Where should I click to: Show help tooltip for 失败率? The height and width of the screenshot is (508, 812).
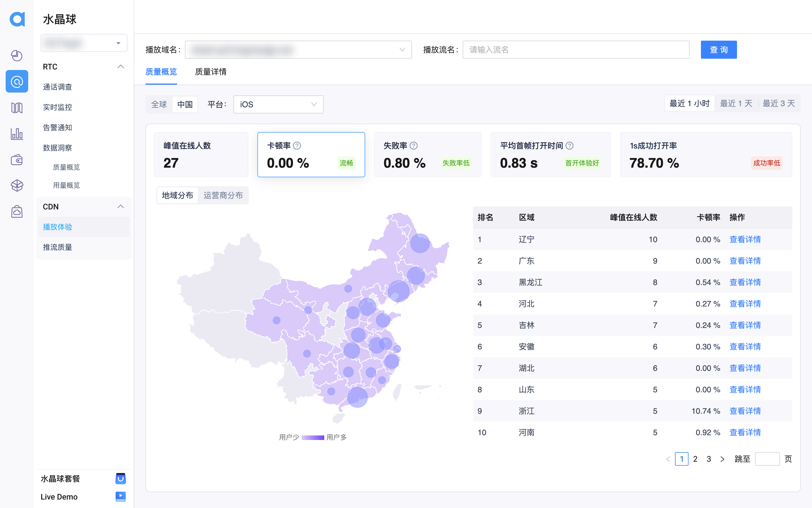414,145
